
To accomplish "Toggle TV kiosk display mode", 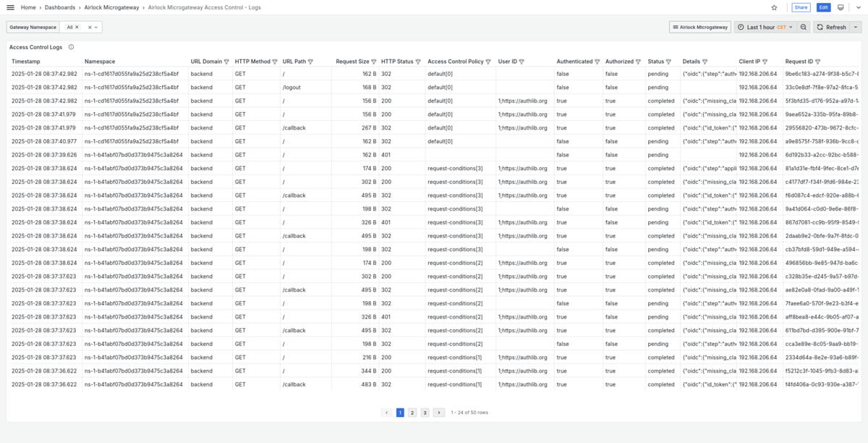I will pyautogui.click(x=841, y=7).
